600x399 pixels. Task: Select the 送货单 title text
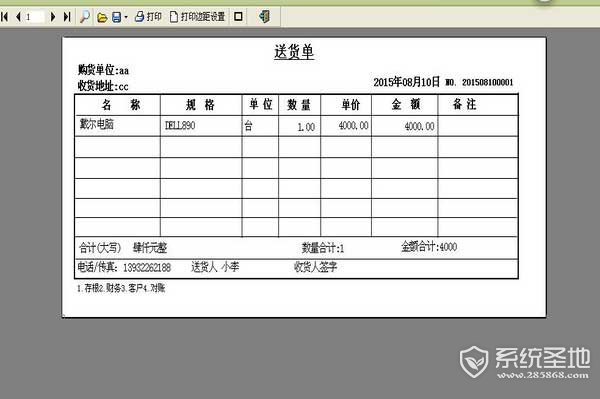pyautogui.click(x=294, y=52)
